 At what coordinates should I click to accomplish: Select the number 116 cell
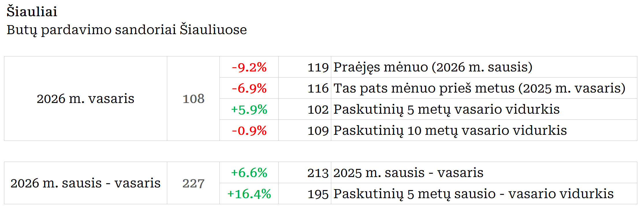318,89
